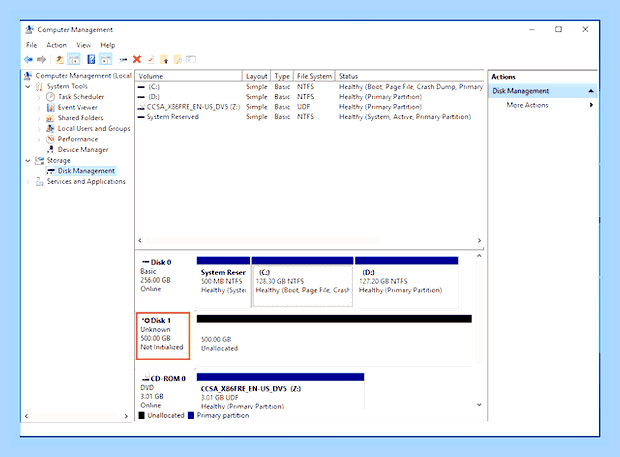
Task: Click More Actions in Actions pane
Action: (527, 105)
